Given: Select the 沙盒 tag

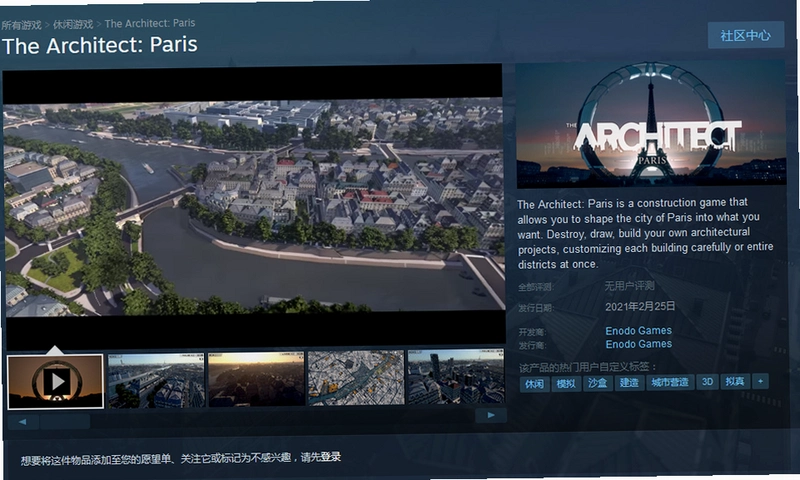Looking at the screenshot, I should [x=597, y=383].
